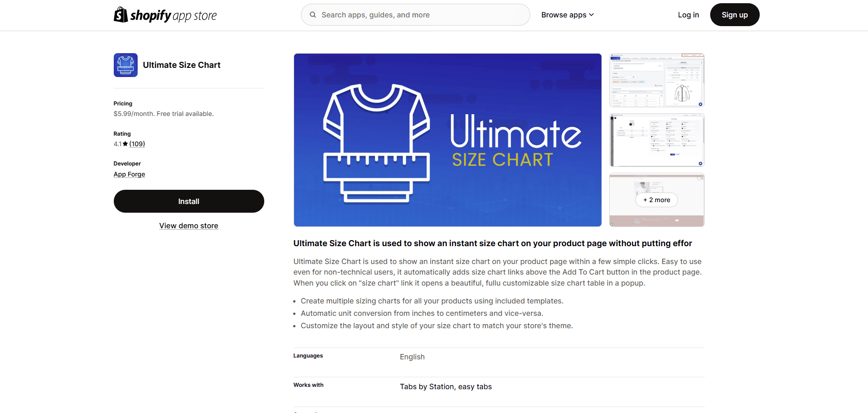Click the 'shopify app store' wordmark
Screen dimensions: 868x413
[x=173, y=16]
